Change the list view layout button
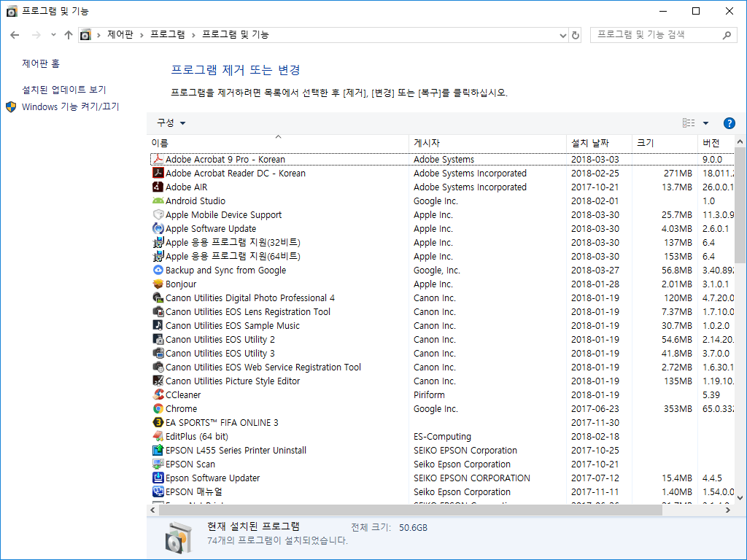The height and width of the screenshot is (560, 747). point(689,122)
